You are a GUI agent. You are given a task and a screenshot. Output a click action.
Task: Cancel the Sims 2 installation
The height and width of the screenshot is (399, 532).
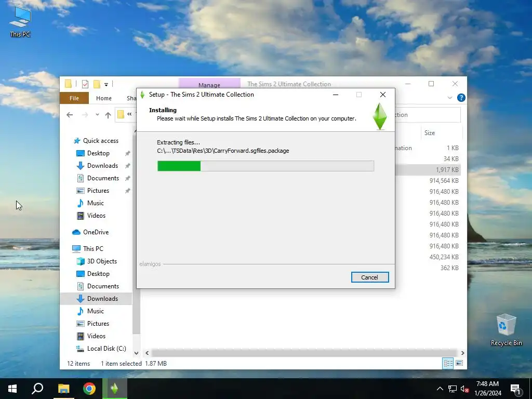pyautogui.click(x=370, y=277)
